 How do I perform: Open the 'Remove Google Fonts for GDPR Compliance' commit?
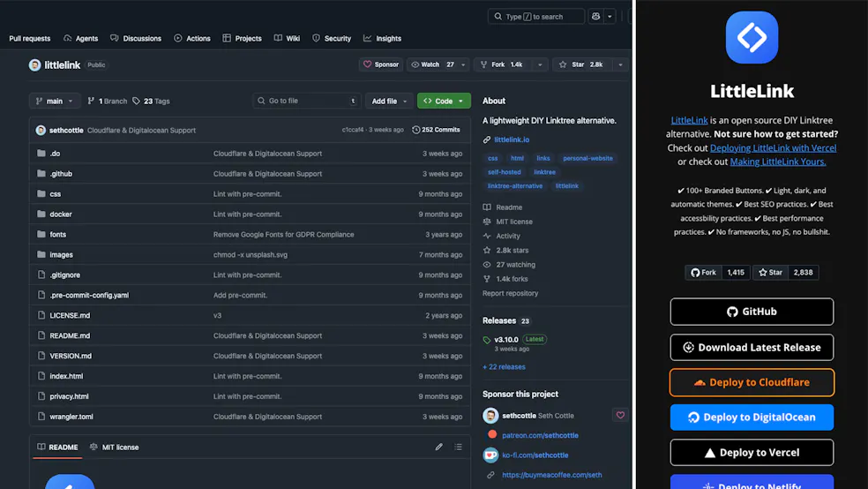click(283, 234)
